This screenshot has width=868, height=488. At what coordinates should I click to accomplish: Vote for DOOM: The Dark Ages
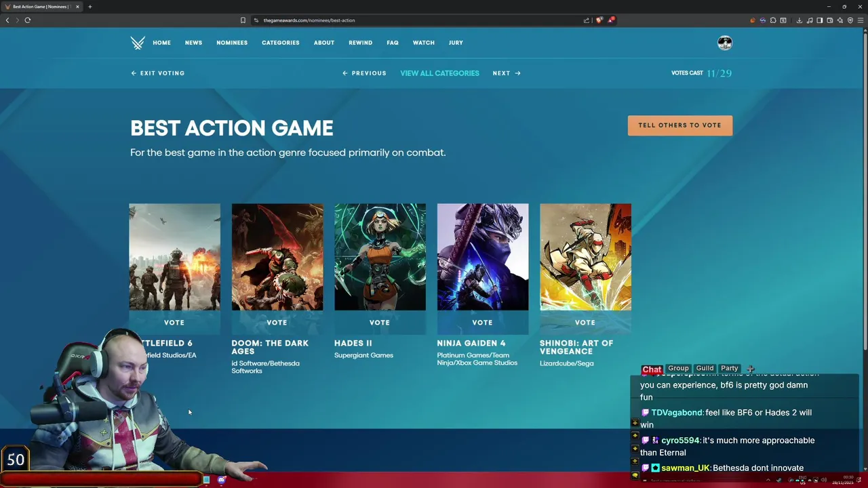277,323
